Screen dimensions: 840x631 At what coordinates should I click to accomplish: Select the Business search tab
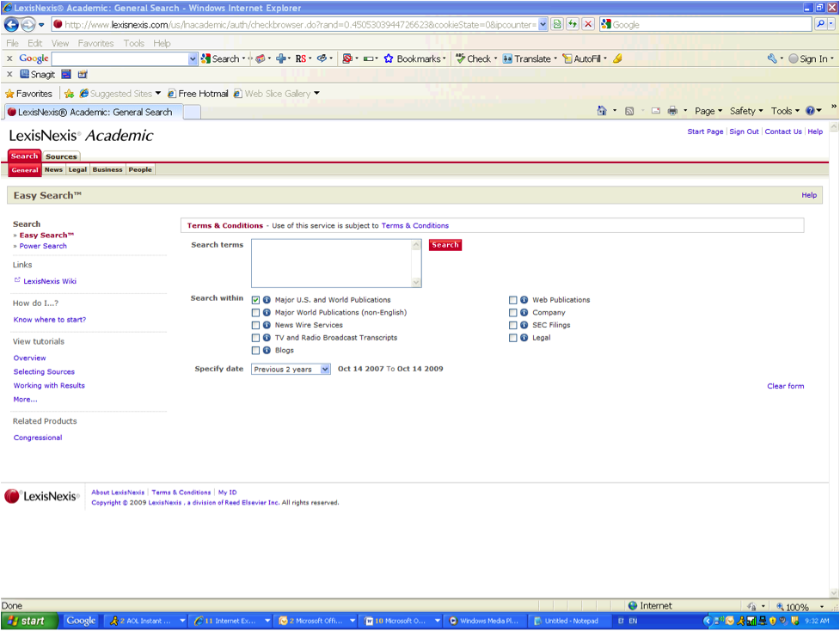[x=107, y=170]
